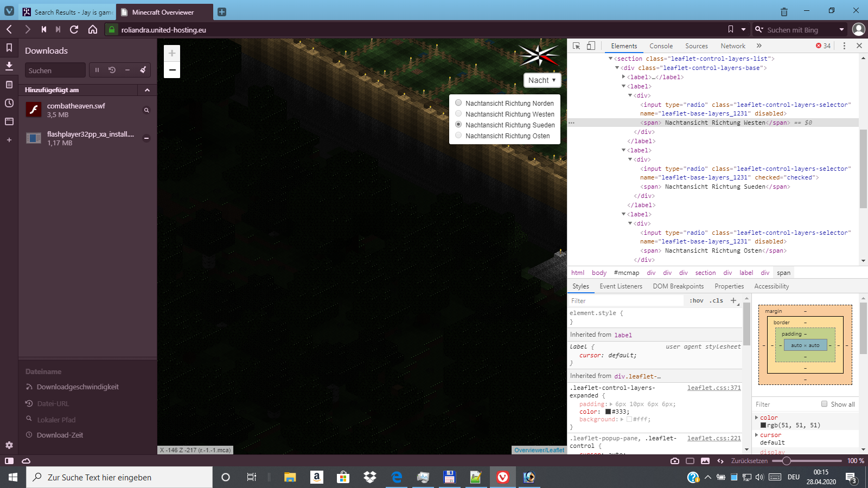This screenshot has height=488, width=868.
Task: Switch to the Sources tab
Action: click(x=697, y=46)
